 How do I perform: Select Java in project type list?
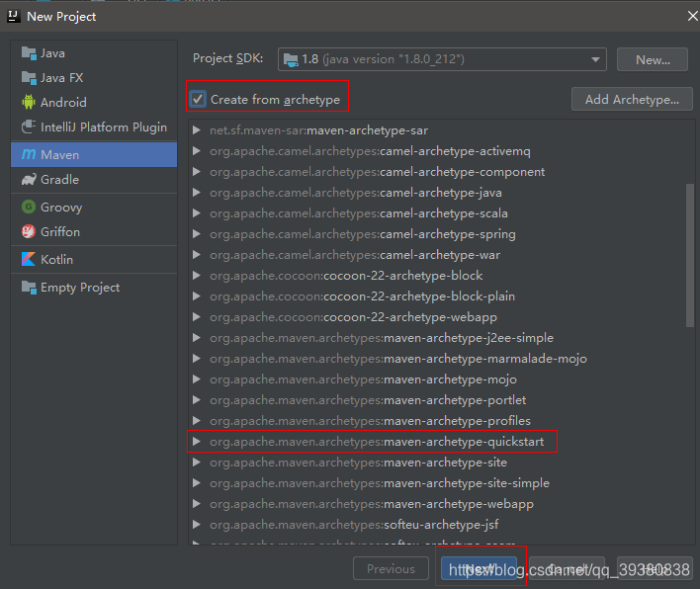[94, 53]
